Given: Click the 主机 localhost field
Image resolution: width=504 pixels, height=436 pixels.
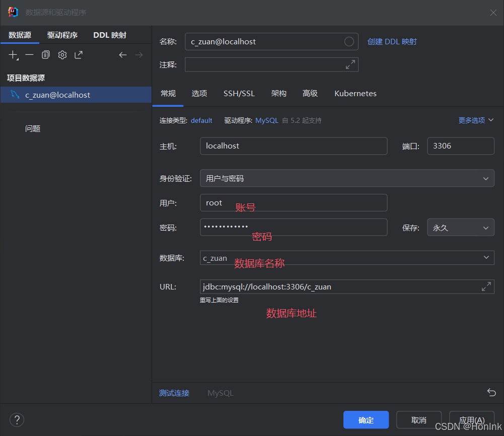Looking at the screenshot, I should (294, 146).
